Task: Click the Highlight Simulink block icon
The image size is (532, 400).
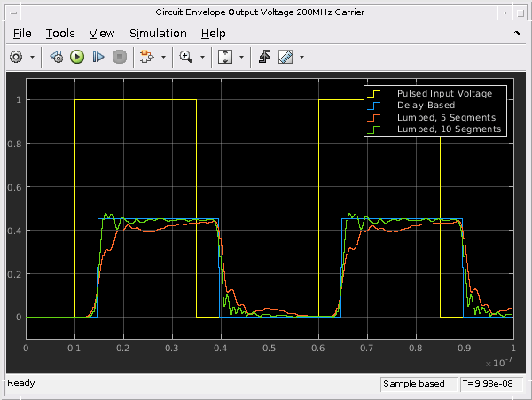Action: tap(147, 57)
